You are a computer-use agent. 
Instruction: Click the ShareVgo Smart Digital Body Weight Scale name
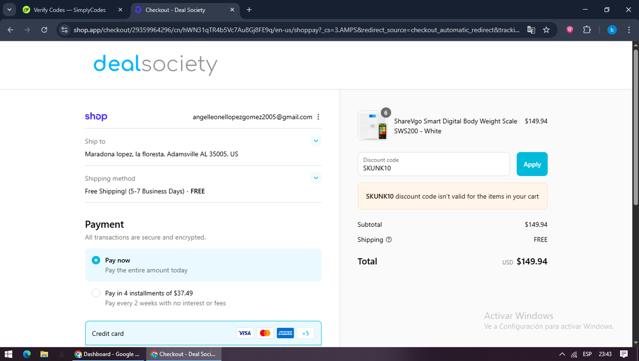tap(455, 126)
